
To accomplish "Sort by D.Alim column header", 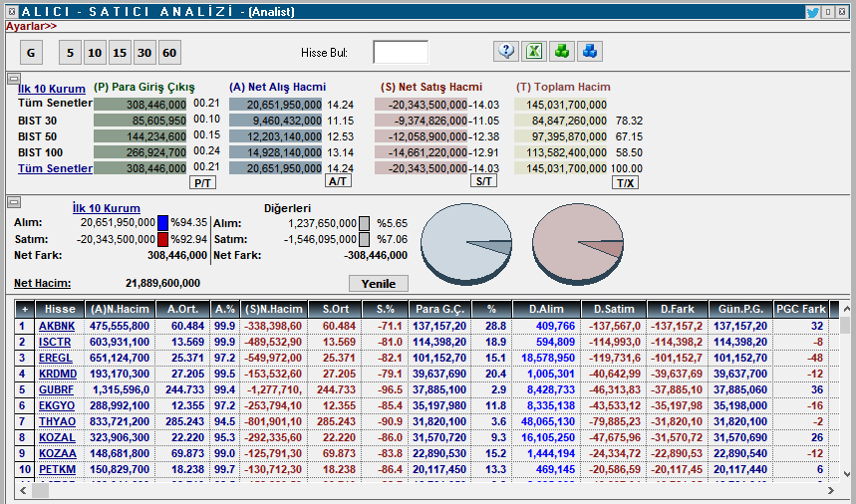I will 546,309.
